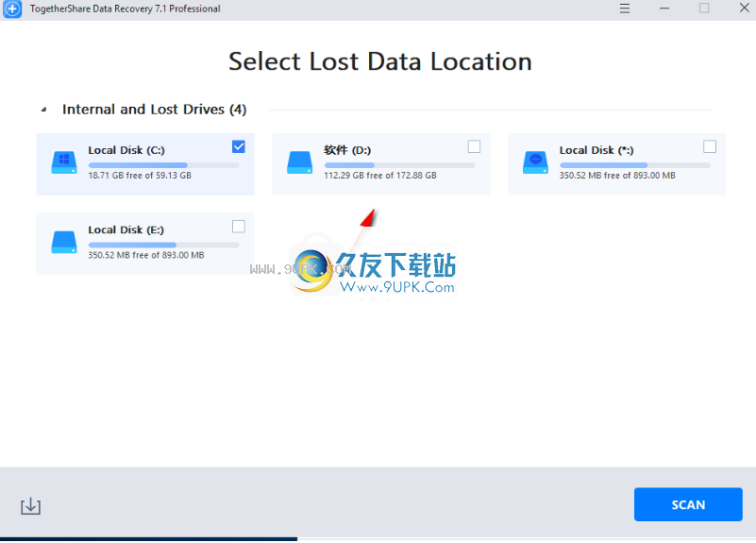The image size is (756, 543).
Task: Start the scan with SCAN button
Action: point(688,504)
